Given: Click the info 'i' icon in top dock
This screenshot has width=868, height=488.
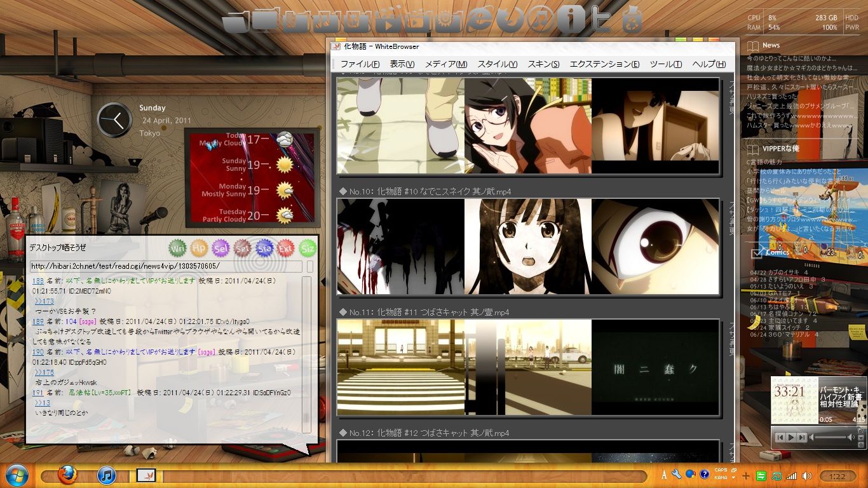Looking at the screenshot, I should [x=571, y=20].
